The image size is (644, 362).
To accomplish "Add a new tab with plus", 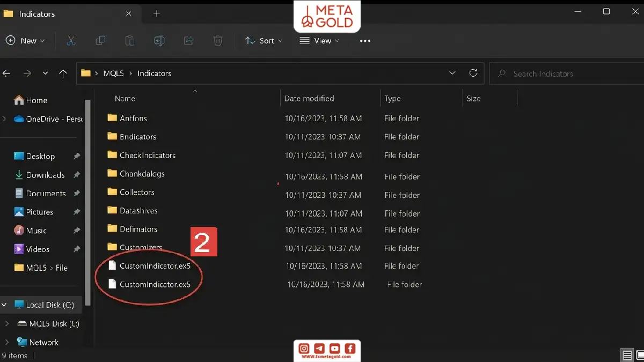I will pos(157,14).
